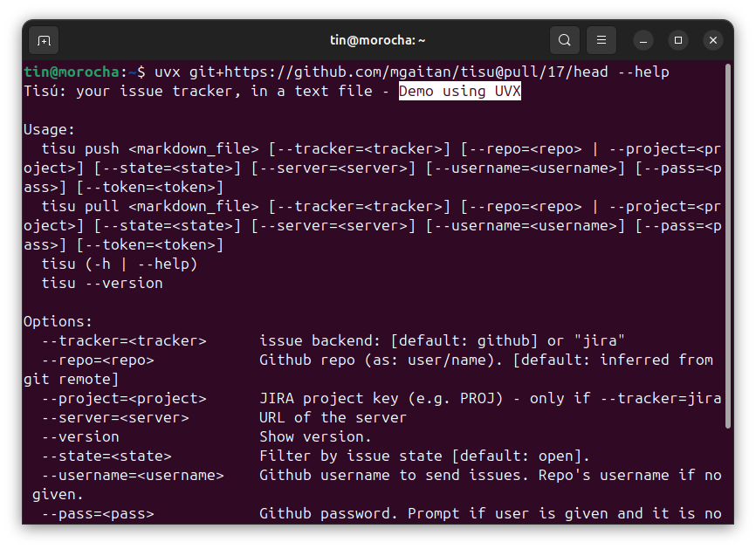Click the 'Usage:' heading

point(49,130)
